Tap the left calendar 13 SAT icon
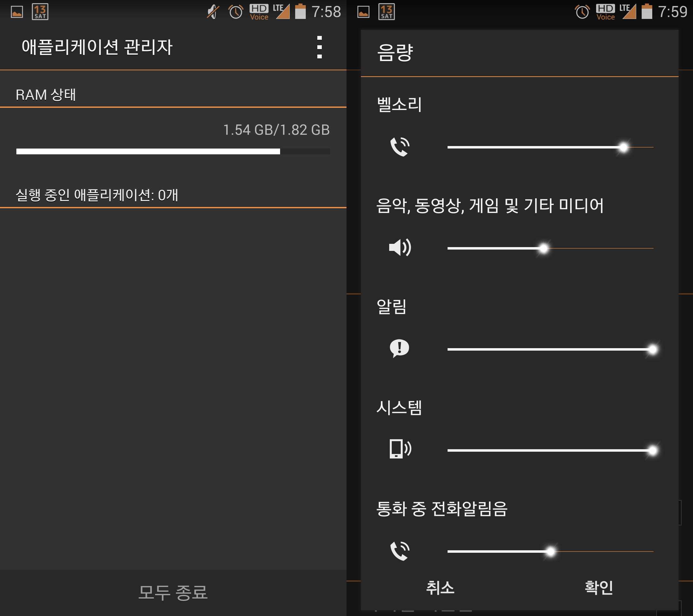The width and height of the screenshot is (693, 616). point(40,12)
